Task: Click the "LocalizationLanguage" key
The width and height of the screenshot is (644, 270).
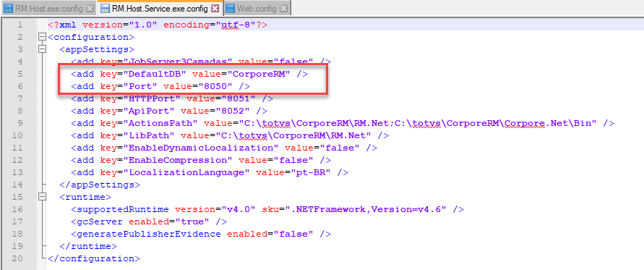Action: point(187,172)
